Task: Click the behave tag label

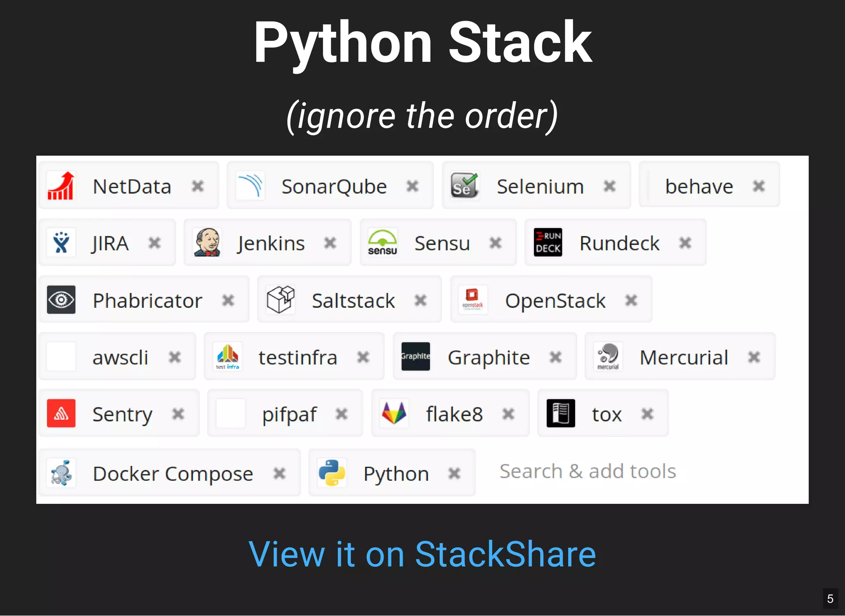Action: 699,186
